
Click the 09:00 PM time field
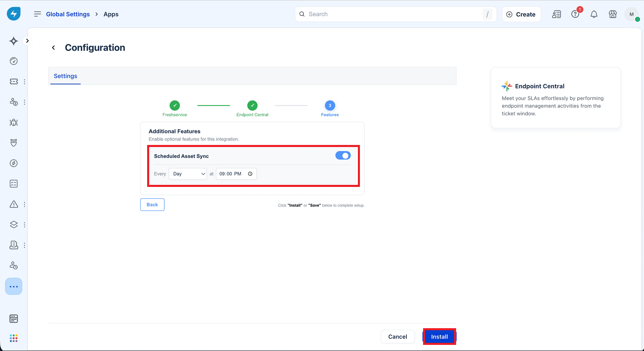point(236,174)
